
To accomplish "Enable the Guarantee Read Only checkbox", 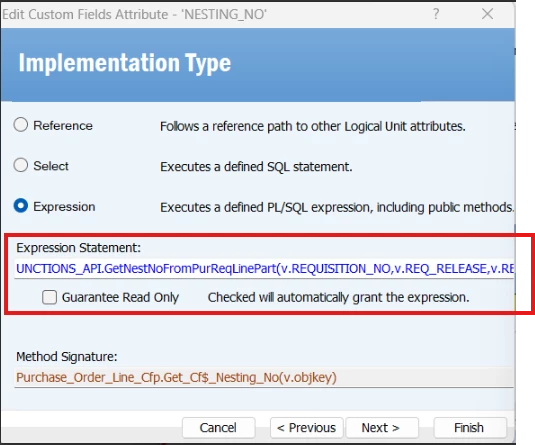I will pos(49,297).
